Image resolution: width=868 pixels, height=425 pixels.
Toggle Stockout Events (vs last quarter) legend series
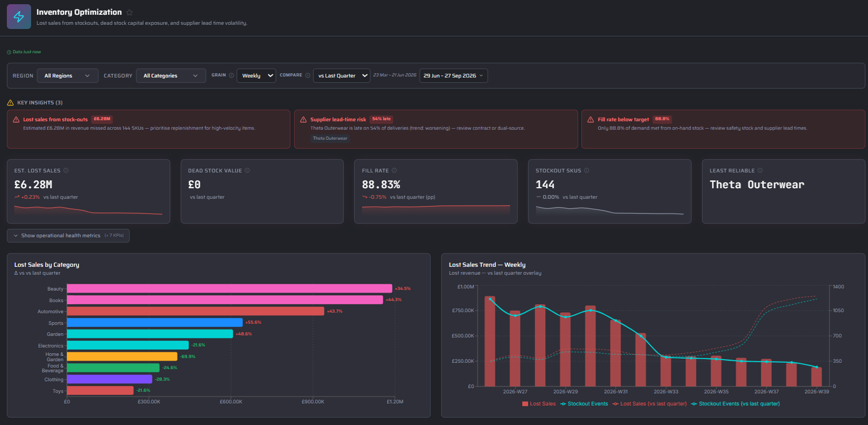click(735, 404)
